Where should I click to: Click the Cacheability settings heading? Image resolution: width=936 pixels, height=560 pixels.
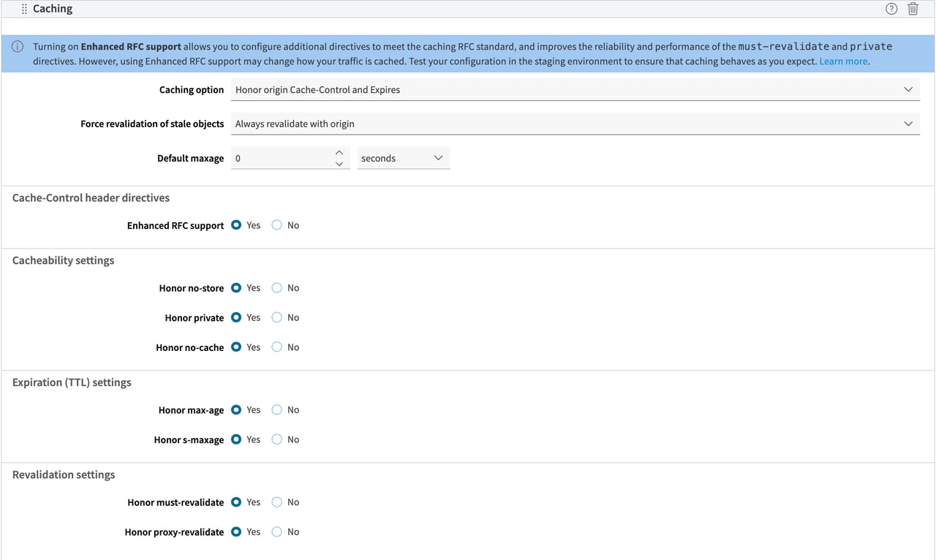coord(63,260)
